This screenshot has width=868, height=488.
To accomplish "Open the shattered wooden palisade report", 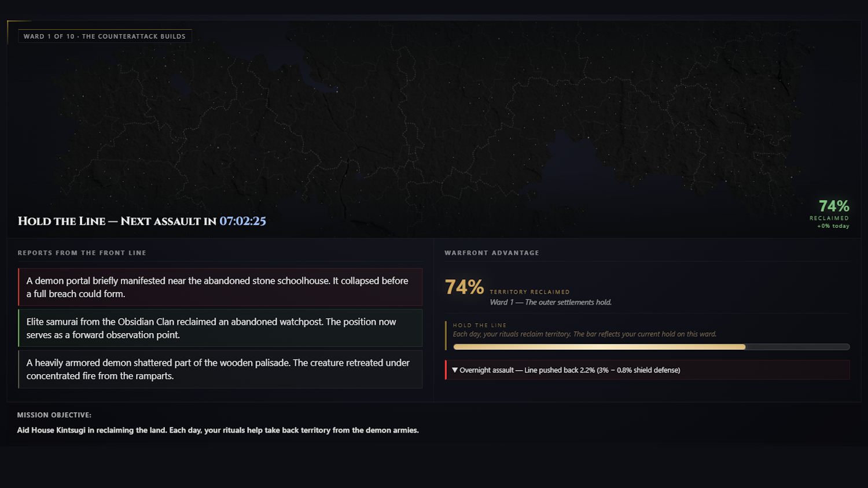I will click(220, 369).
